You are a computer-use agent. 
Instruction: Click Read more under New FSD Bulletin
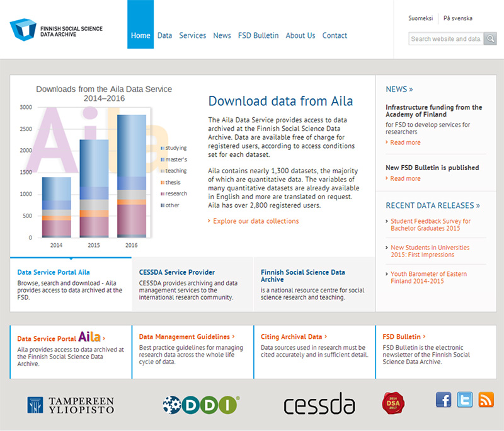(x=405, y=179)
